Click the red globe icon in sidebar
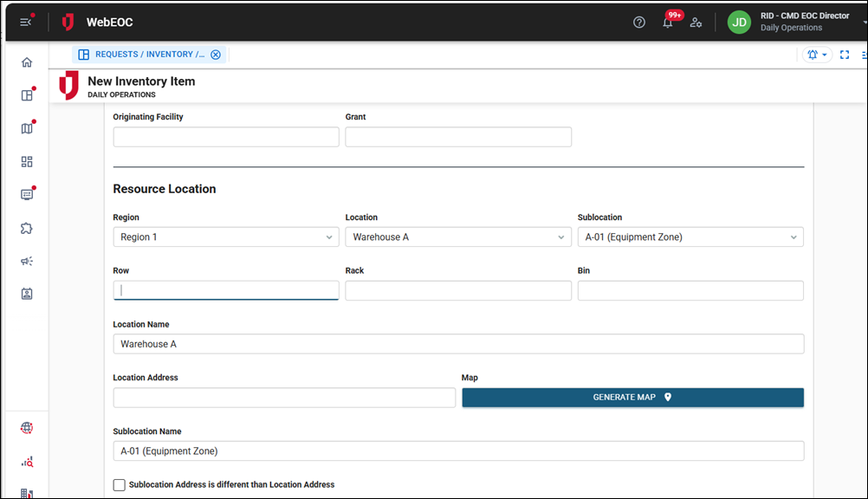 27,428
